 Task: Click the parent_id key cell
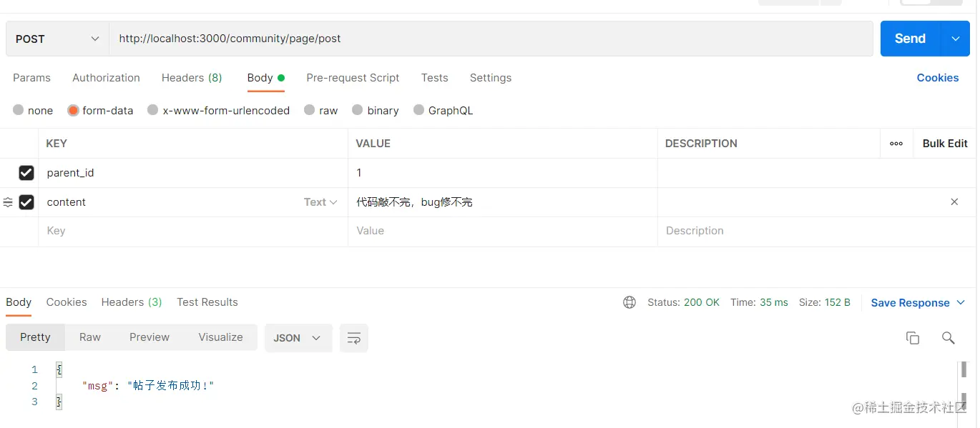click(x=193, y=173)
